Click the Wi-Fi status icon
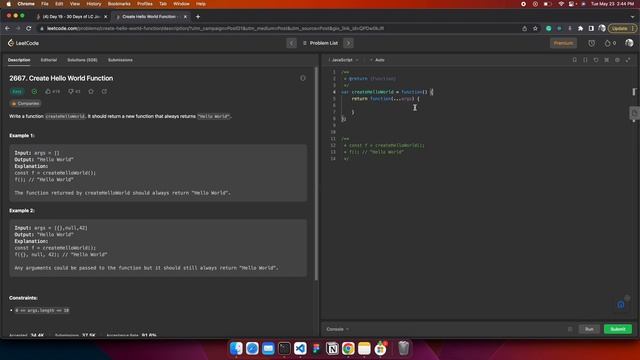The height and width of the screenshot is (360, 640). tap(561, 4)
